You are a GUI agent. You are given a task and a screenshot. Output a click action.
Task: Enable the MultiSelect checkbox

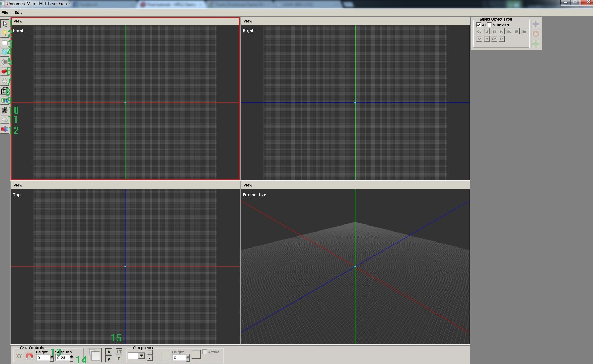click(490, 25)
